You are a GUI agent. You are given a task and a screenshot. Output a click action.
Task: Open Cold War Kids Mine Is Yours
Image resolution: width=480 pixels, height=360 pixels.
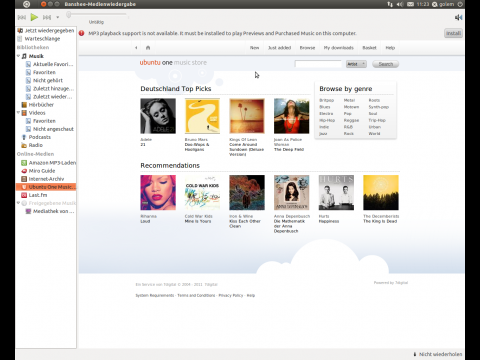(x=202, y=193)
